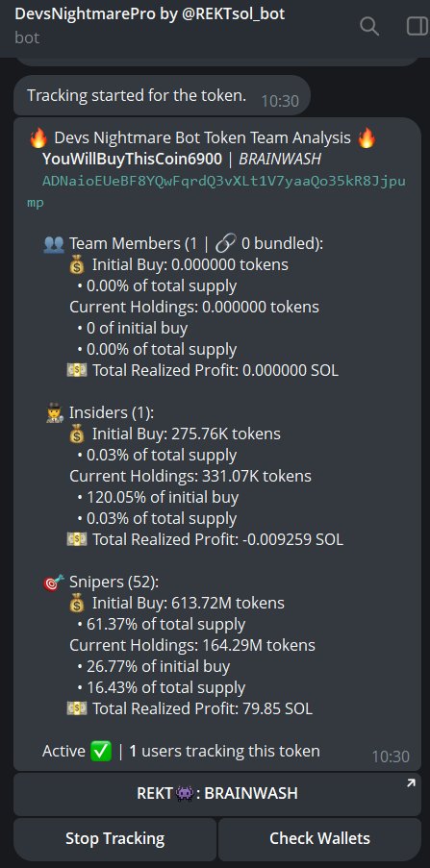Click the money bag beside Snipers Initial Buy
430x868 pixels.
pos(76,603)
